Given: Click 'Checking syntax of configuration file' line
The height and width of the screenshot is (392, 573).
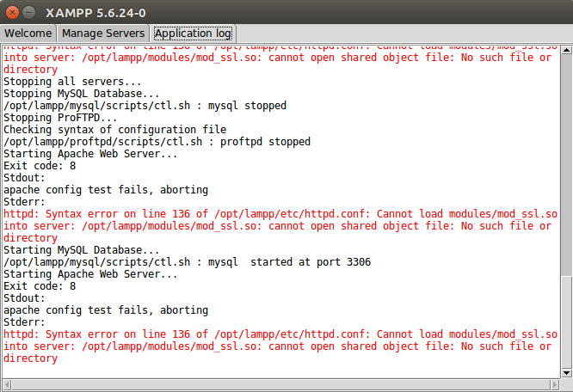Looking at the screenshot, I should 114,130.
